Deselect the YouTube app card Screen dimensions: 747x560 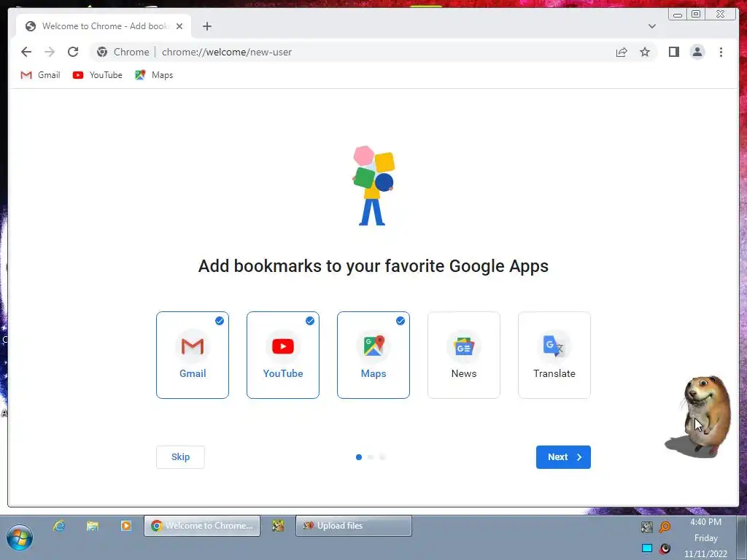pyautogui.click(x=283, y=355)
